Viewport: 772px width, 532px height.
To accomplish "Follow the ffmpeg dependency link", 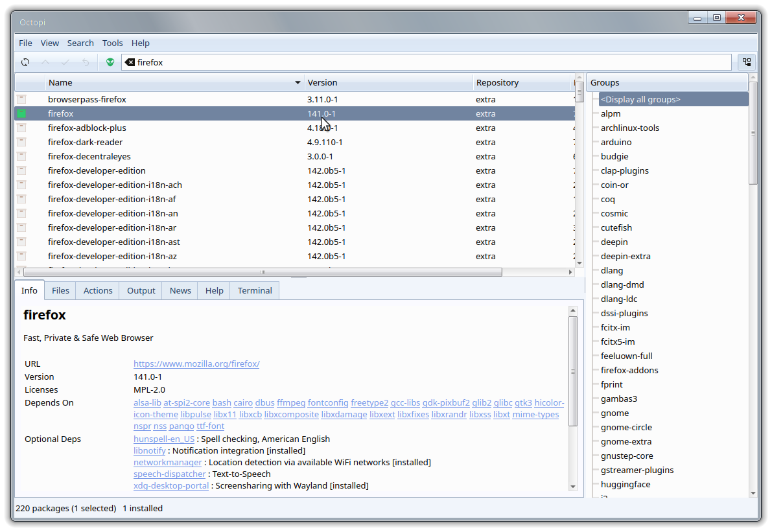I will (291, 402).
